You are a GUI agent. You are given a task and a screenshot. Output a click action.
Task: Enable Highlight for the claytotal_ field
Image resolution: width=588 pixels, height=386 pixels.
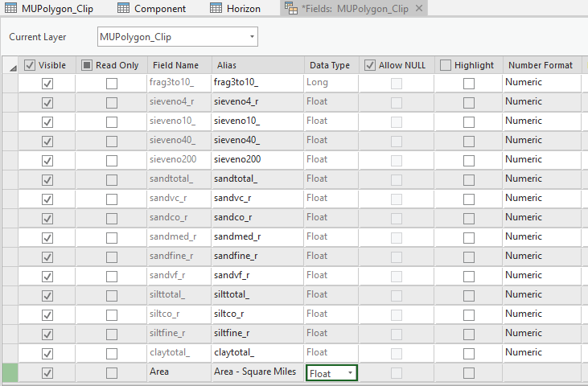[469, 353]
